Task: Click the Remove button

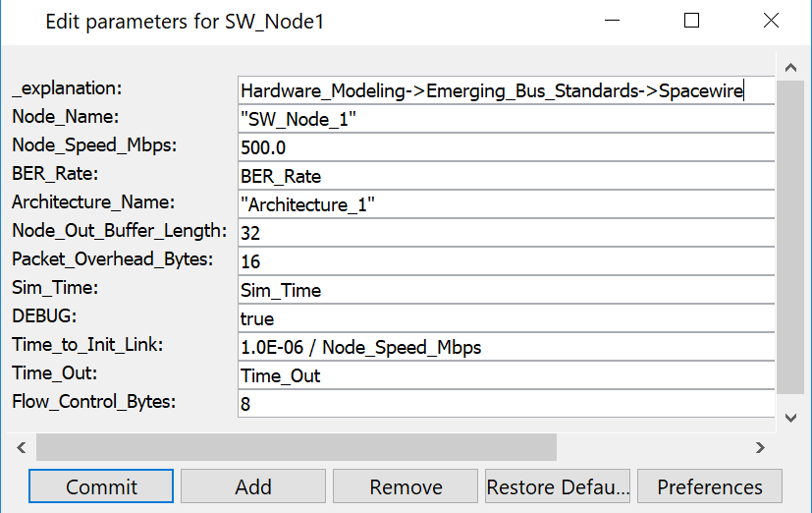Action: pyautogui.click(x=406, y=486)
